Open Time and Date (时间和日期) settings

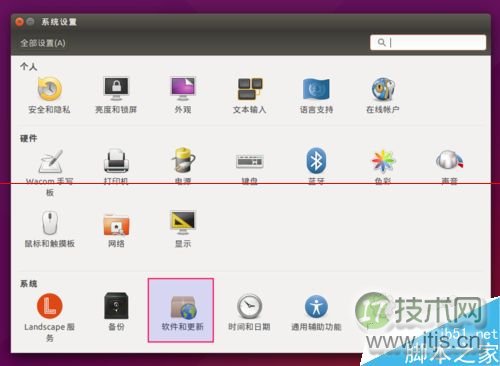pyautogui.click(x=249, y=312)
